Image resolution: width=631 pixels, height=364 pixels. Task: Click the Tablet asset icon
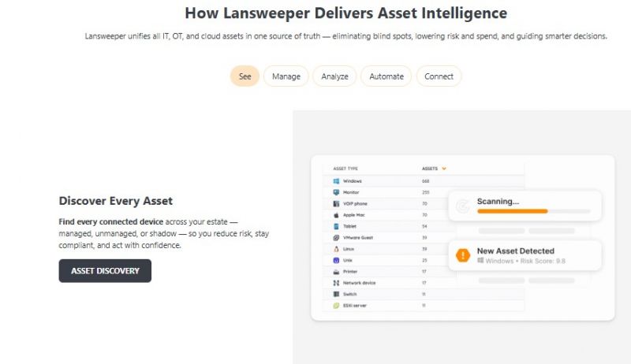click(x=336, y=226)
